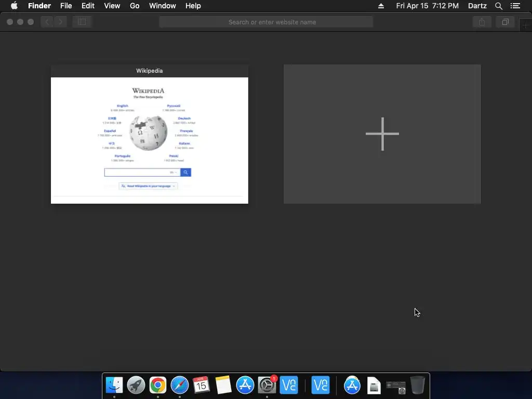
Task: Open the Share button in the Safari toolbar
Action: click(482, 22)
